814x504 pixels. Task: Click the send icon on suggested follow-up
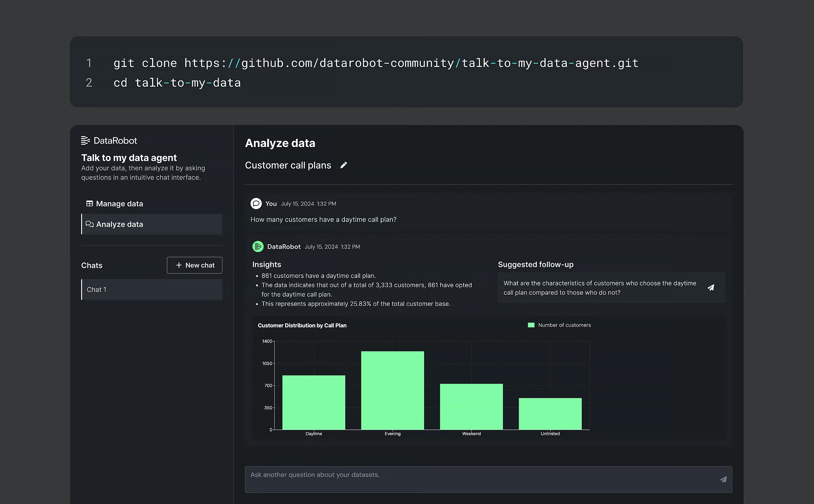(711, 288)
